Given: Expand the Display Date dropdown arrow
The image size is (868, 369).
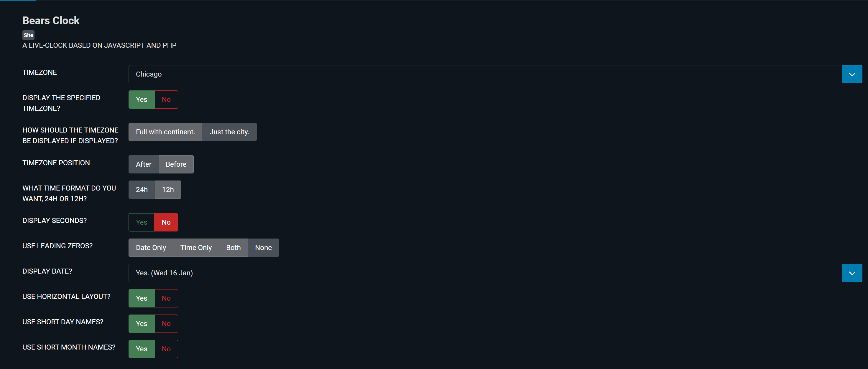Looking at the screenshot, I should [851, 273].
